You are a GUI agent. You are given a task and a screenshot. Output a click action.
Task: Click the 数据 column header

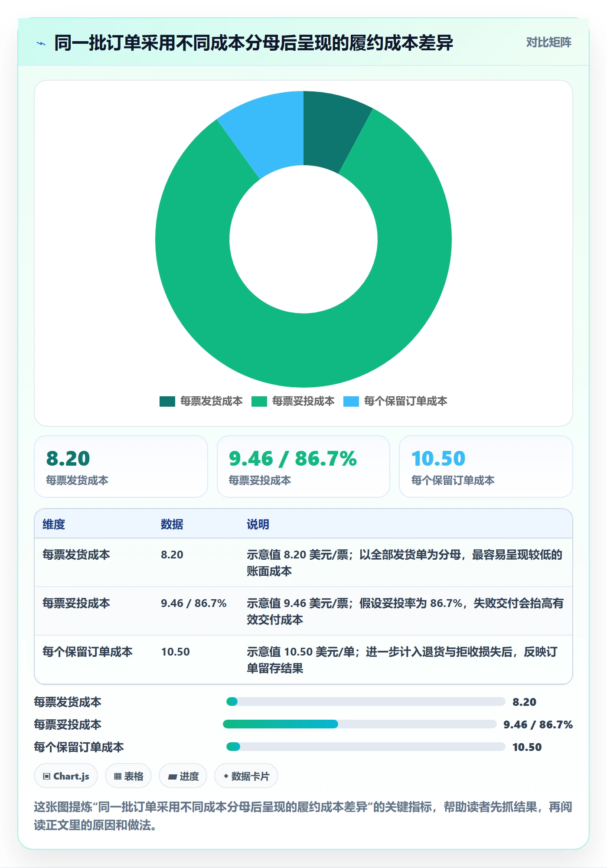point(172,524)
